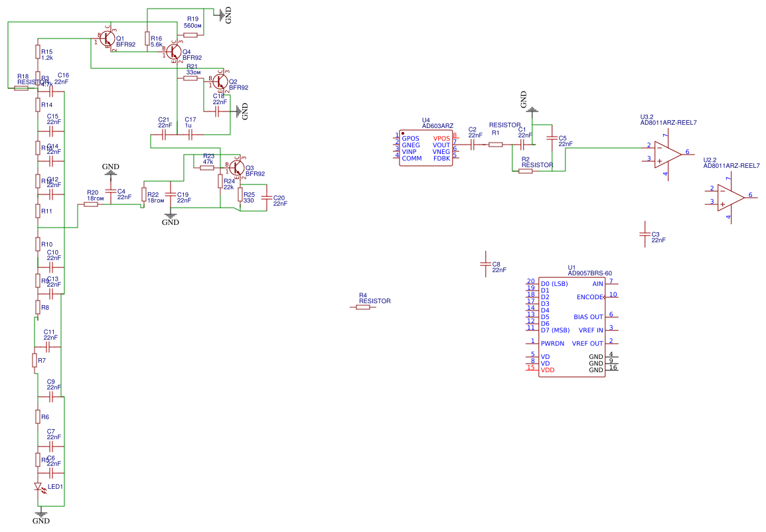The image size is (766, 532).
Task: Select the C20 capacitor symbol
Action: [266, 197]
